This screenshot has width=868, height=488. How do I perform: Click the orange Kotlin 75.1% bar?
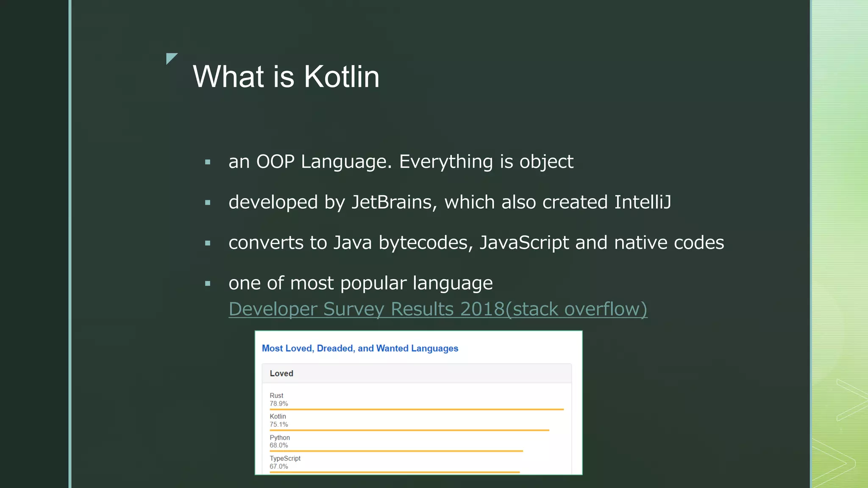[409, 430]
